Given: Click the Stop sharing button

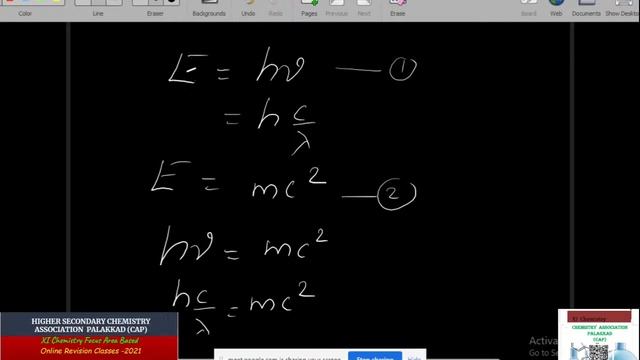Looking at the screenshot, I should point(375,356).
